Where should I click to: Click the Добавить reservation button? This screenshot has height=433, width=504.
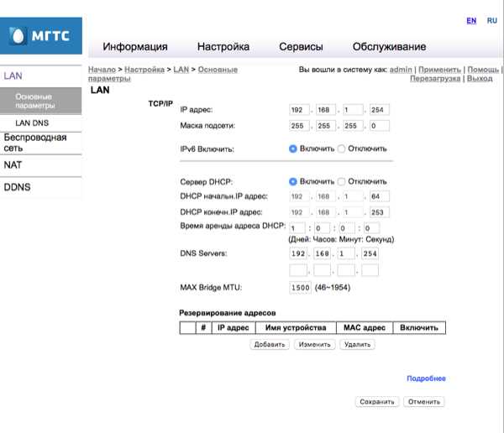click(270, 345)
